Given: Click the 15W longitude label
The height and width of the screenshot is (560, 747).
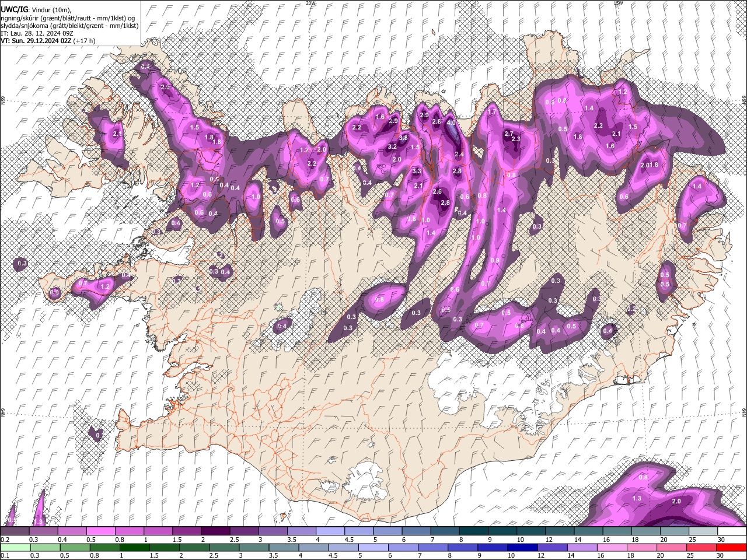Looking at the screenshot, I should point(618,3).
